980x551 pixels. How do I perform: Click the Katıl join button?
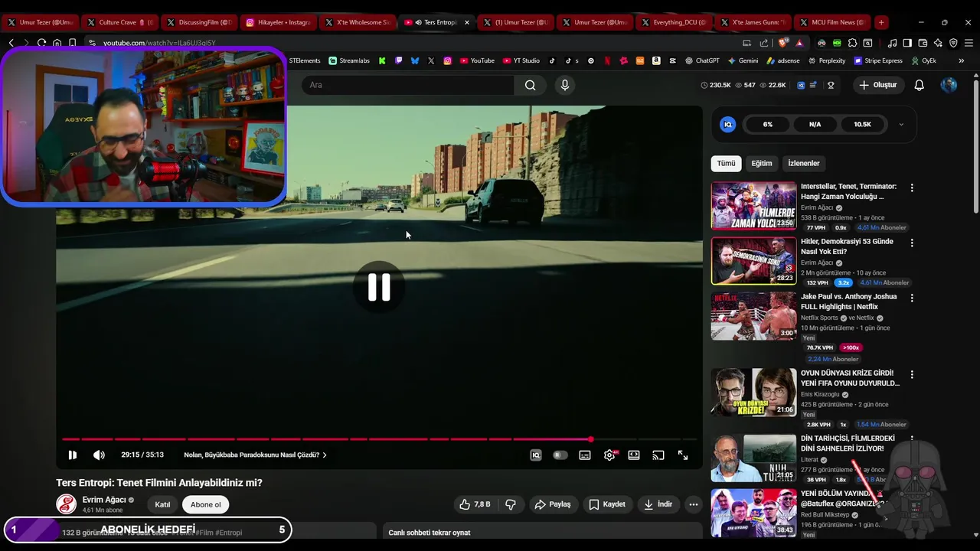(x=162, y=504)
